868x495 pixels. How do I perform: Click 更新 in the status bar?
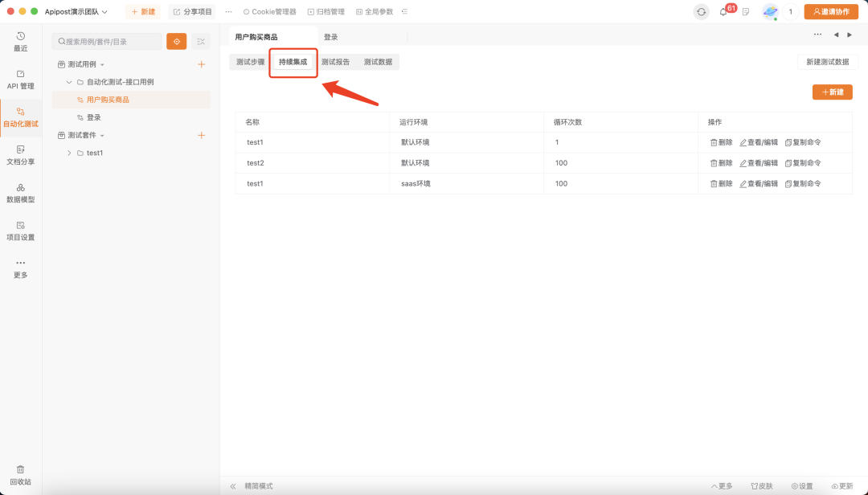tap(842, 486)
